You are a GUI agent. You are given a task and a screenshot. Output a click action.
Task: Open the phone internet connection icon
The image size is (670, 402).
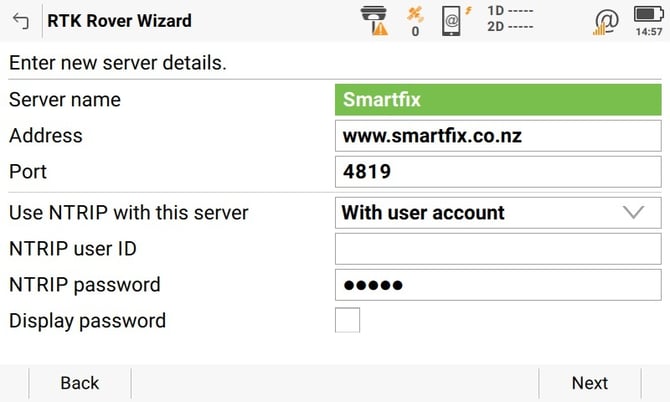tap(457, 21)
